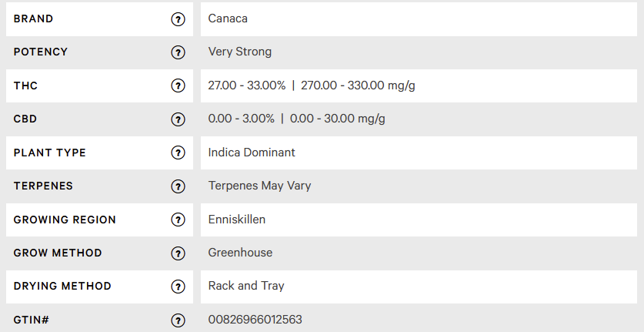Open the GTIN# help icon

pos(178,320)
